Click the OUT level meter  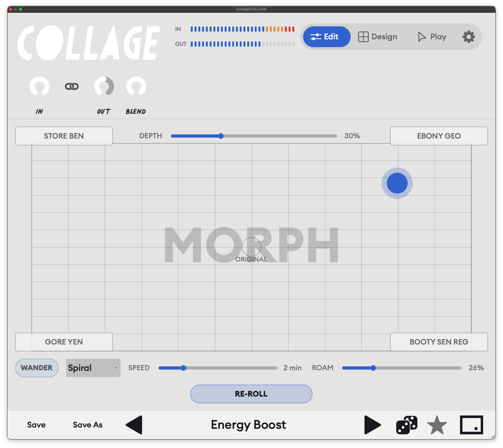tap(243, 44)
